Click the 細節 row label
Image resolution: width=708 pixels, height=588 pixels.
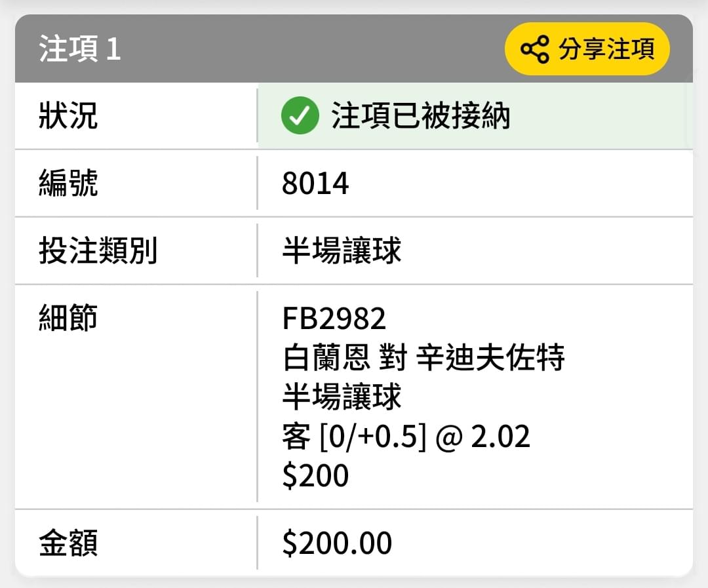[x=68, y=317]
